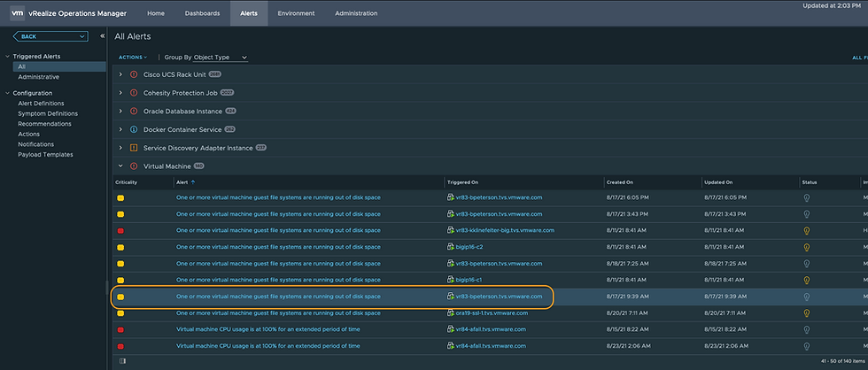Click the '8/20/21 7:11 AM' Created On cell
This screenshot has width=868, height=370.
[627, 313]
